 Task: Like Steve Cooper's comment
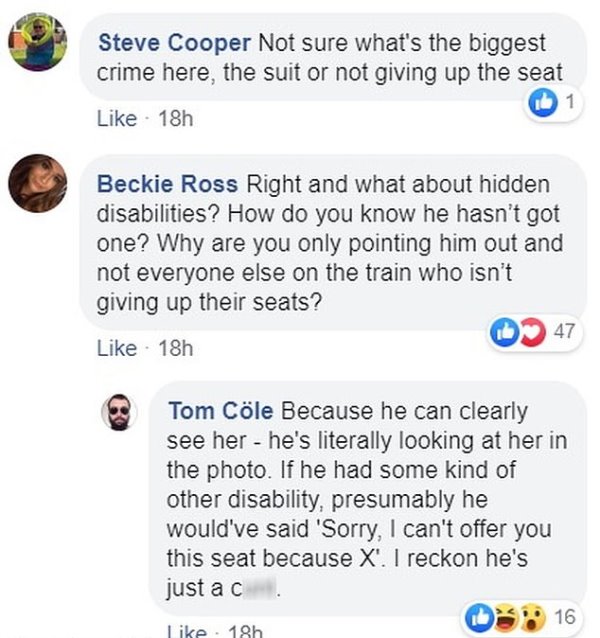pyautogui.click(x=116, y=118)
